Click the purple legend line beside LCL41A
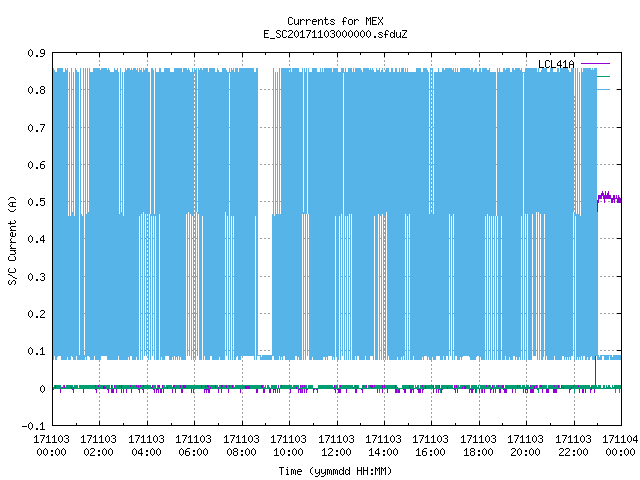The width and height of the screenshot is (640, 480). [x=595, y=64]
